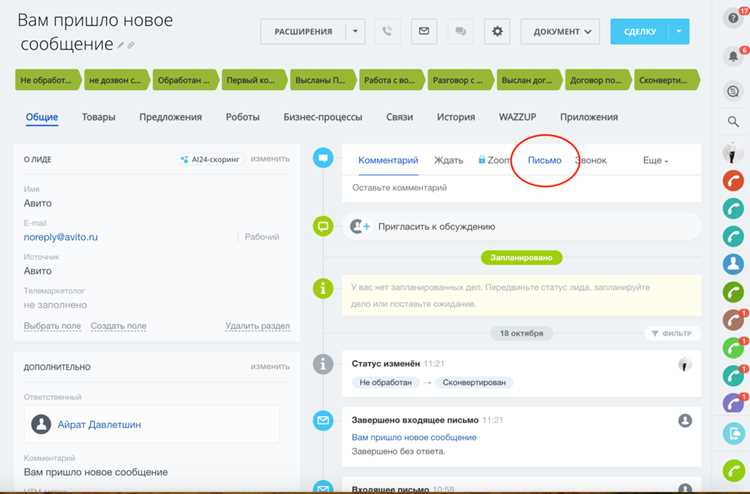Click the purple phone circle in sidebar
750x494 pixels.
[x=733, y=404]
